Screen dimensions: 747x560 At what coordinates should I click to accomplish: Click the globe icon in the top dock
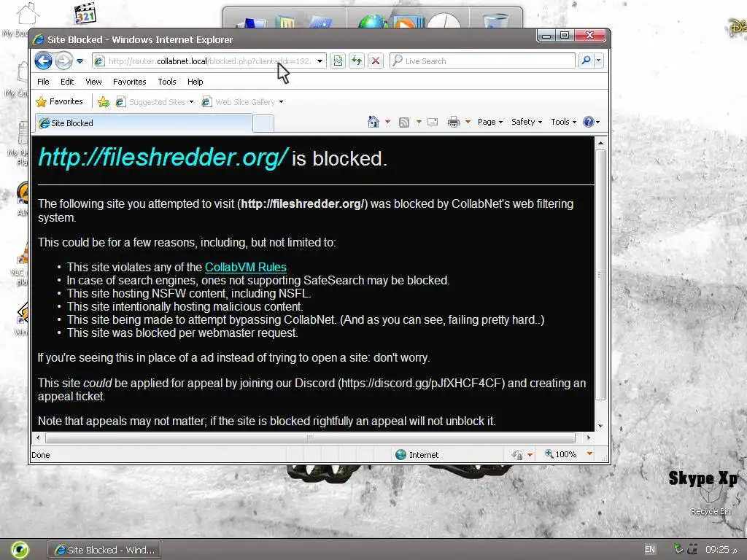(x=373, y=23)
